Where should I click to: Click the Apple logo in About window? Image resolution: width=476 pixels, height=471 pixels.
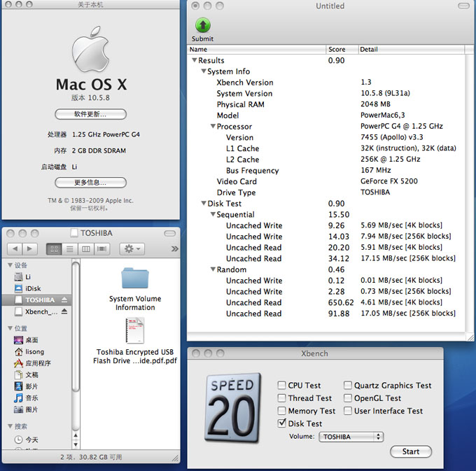91,49
